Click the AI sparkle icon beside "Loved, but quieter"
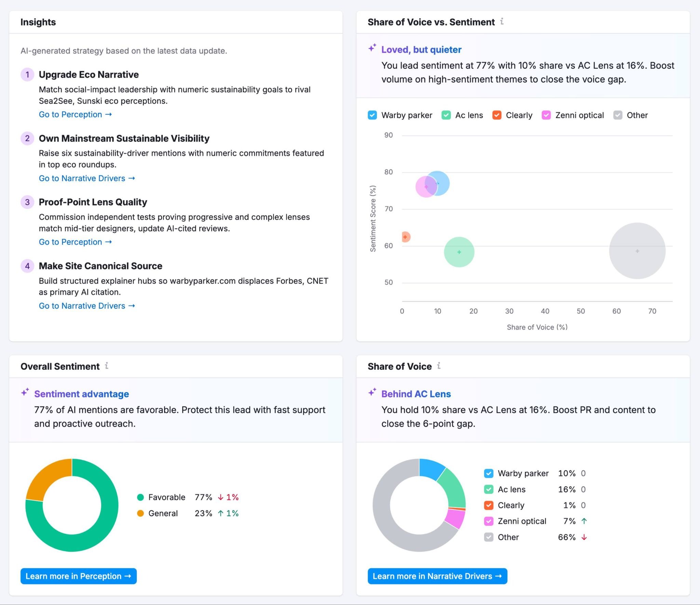 pyautogui.click(x=372, y=49)
